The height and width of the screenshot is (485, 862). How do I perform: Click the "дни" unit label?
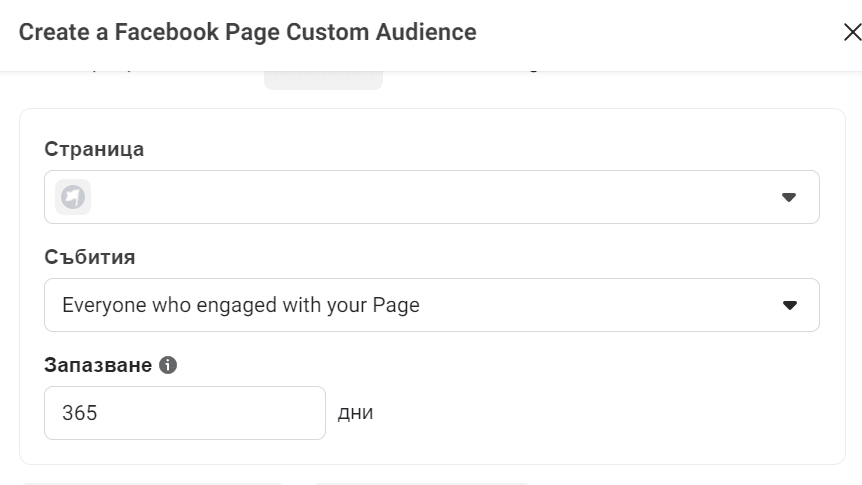(356, 413)
